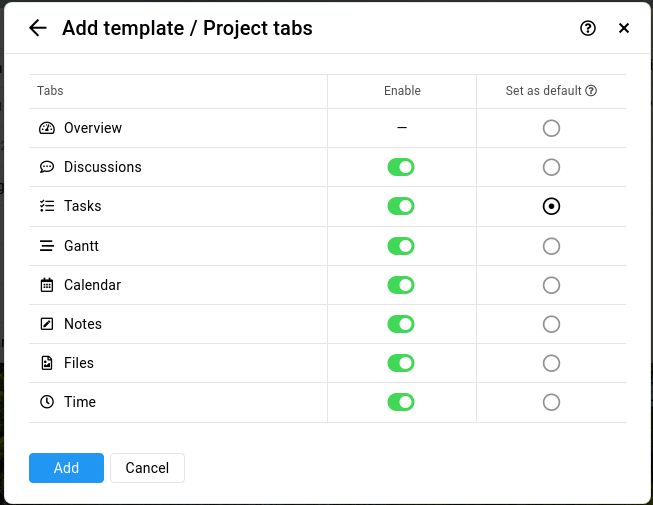Viewport: 653px width, 505px height.
Task: Turn off the Gantt enable switch
Action: (x=401, y=246)
